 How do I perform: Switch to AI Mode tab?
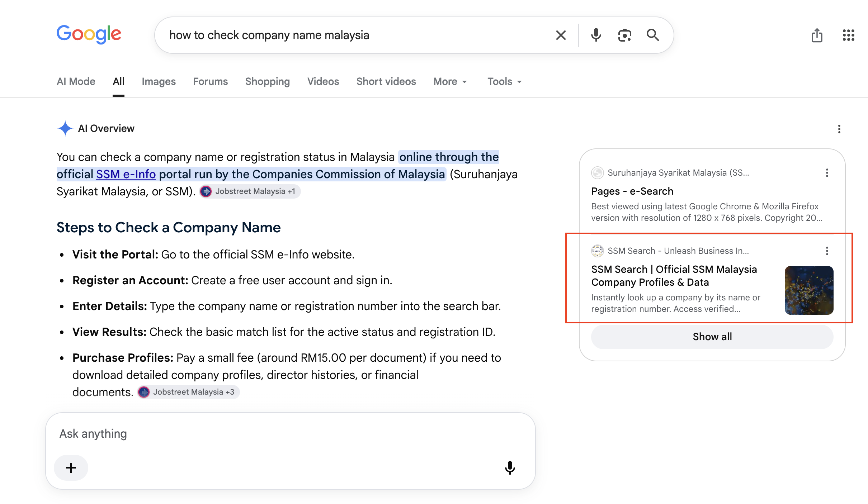76,81
